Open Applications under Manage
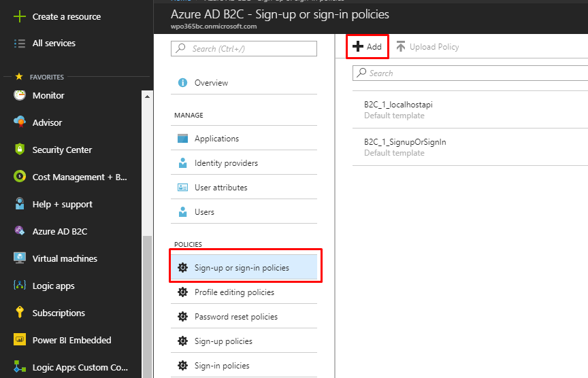The image size is (588, 378). [244, 138]
